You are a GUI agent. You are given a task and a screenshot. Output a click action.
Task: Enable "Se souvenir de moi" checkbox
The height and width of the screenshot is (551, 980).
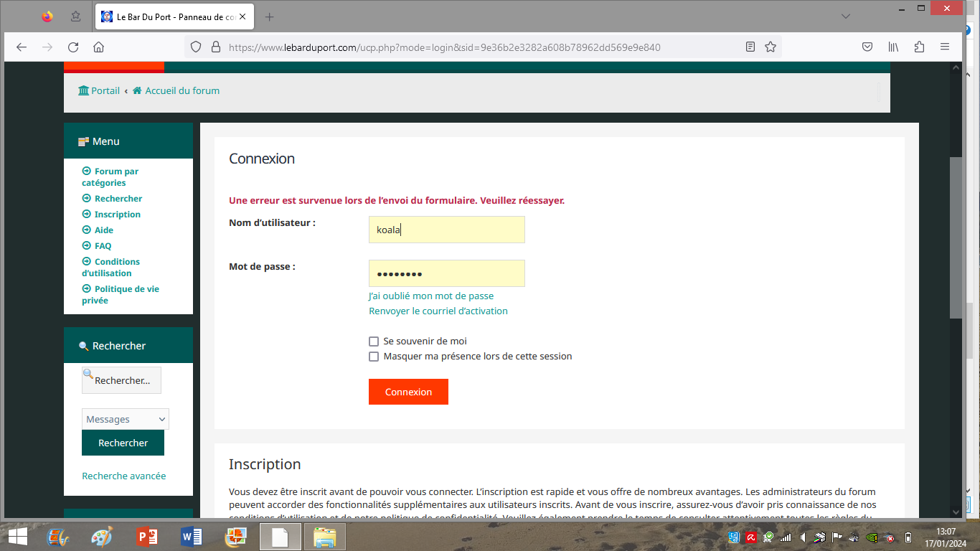tap(374, 342)
